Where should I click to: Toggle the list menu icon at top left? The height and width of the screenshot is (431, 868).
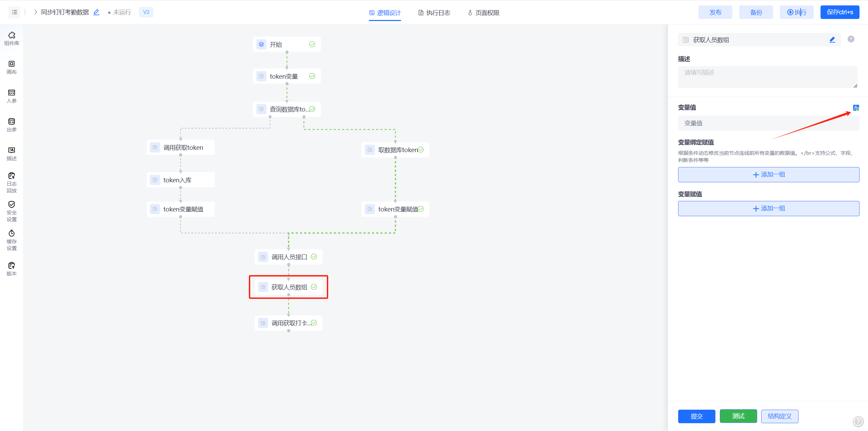pyautogui.click(x=14, y=12)
